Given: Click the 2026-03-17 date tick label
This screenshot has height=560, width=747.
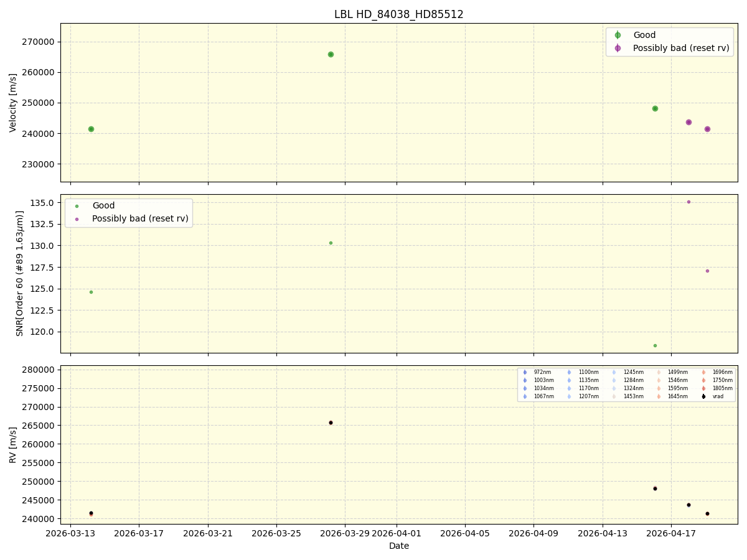Looking at the screenshot, I should point(139,533).
